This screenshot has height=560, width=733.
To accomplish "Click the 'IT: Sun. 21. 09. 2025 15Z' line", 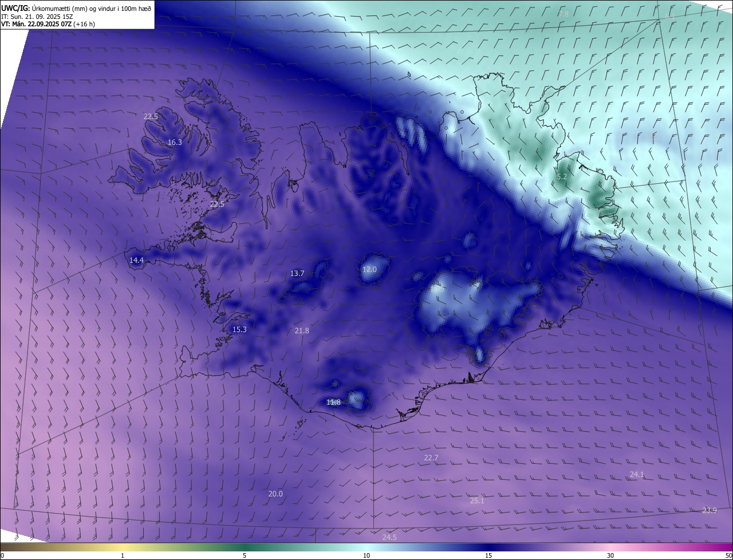I will click(37, 17).
